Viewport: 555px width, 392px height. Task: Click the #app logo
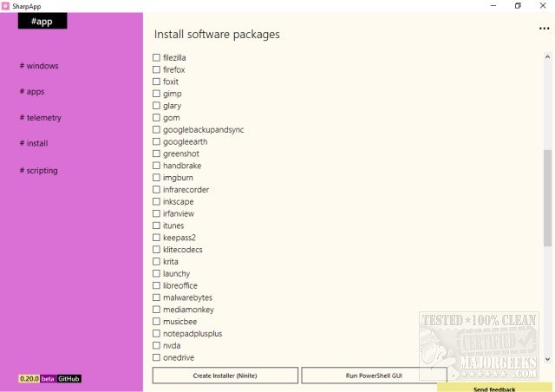pyautogui.click(x=42, y=21)
